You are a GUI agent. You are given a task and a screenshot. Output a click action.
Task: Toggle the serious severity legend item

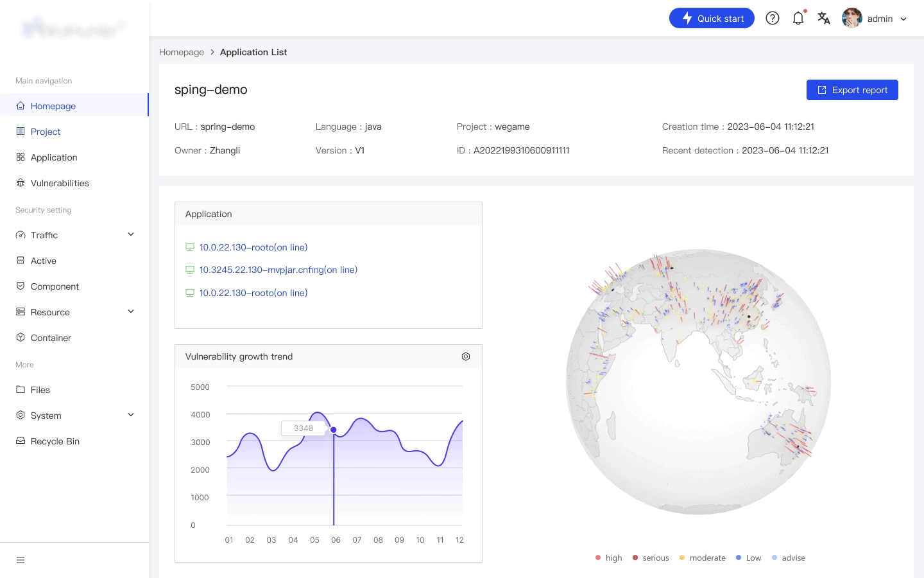[651, 557]
